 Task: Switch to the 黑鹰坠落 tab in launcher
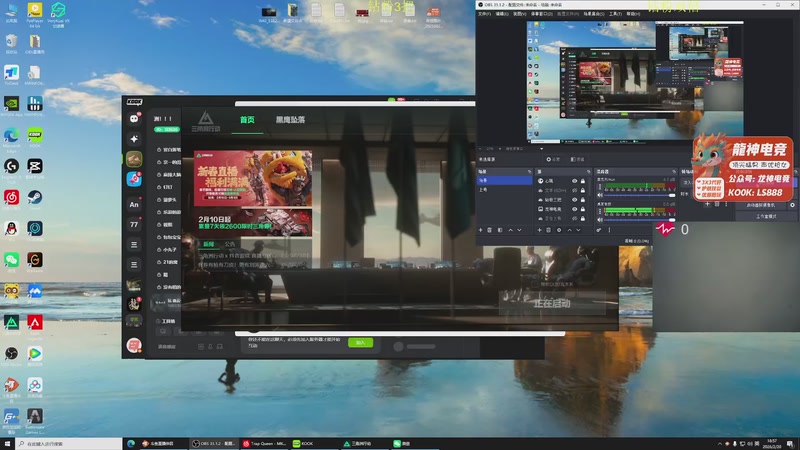pos(290,120)
